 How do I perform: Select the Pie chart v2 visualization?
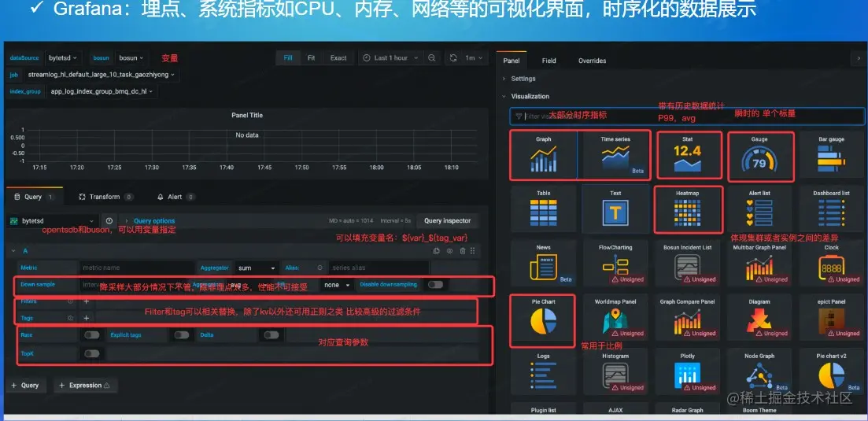[x=831, y=371]
